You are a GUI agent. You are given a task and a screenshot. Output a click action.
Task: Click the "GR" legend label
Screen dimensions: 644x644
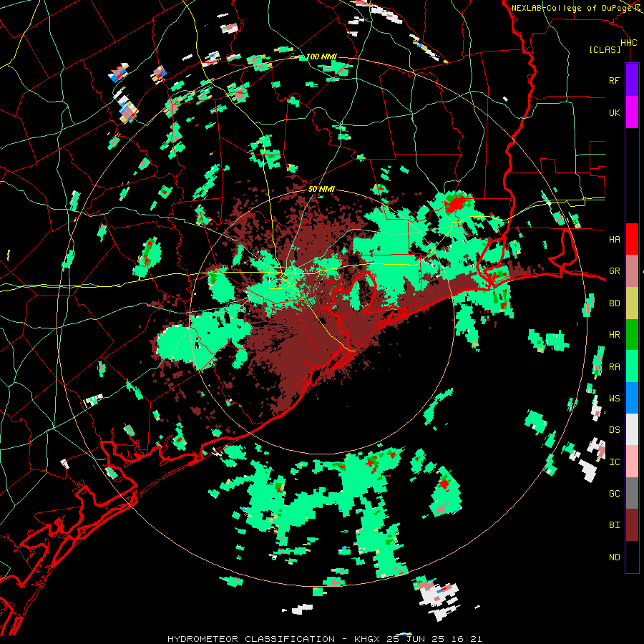[614, 271]
